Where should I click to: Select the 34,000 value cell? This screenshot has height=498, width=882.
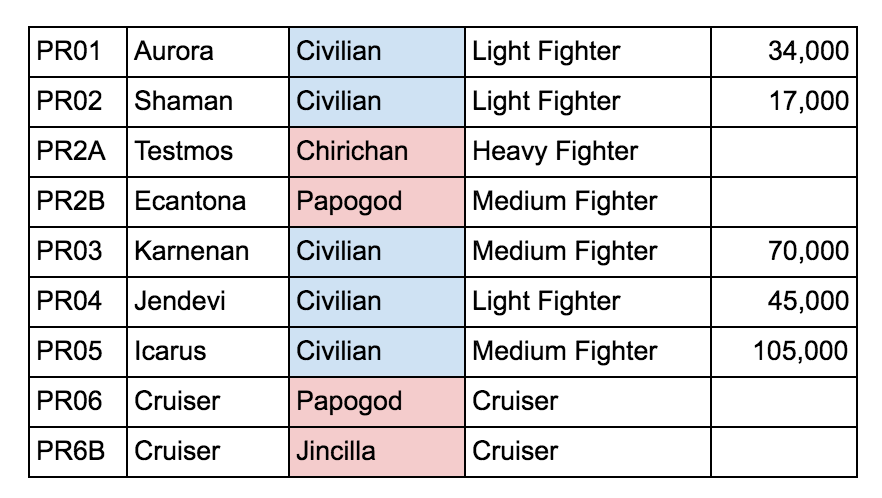click(x=784, y=51)
